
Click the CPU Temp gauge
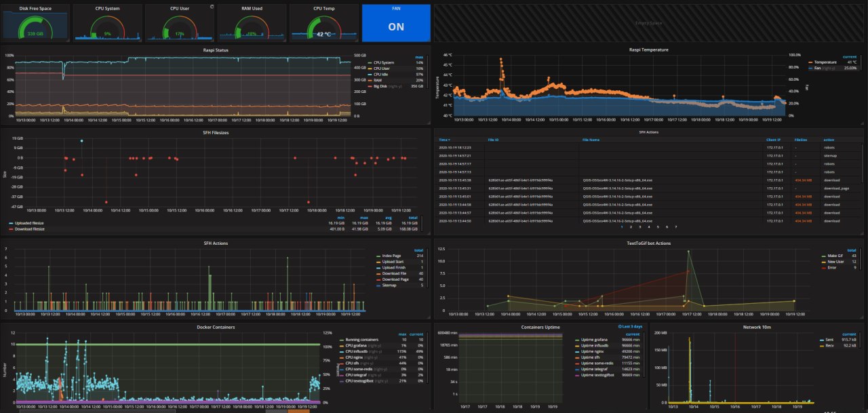323,27
